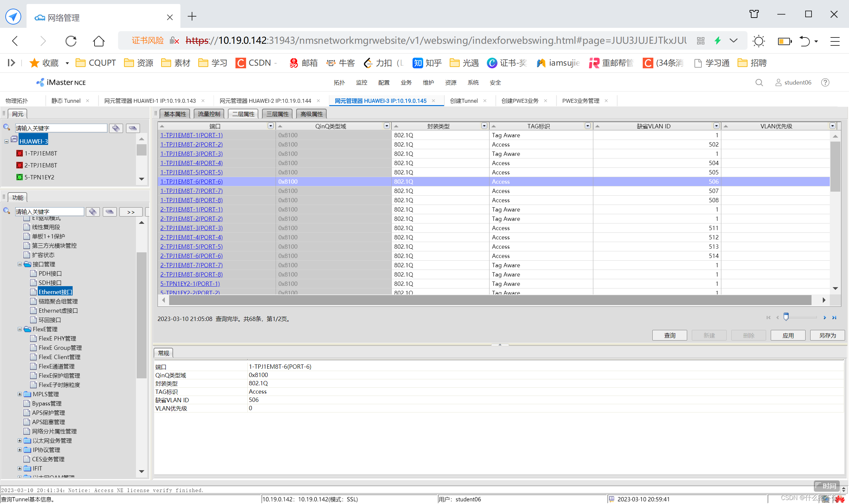The width and height of the screenshot is (849, 504).
Task: Click the page navigation slider handle
Action: point(786,317)
